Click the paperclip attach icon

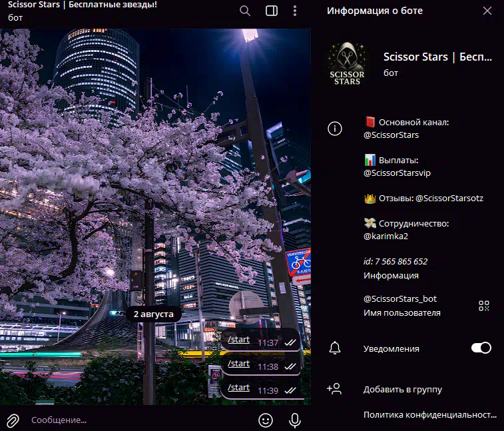(13, 420)
